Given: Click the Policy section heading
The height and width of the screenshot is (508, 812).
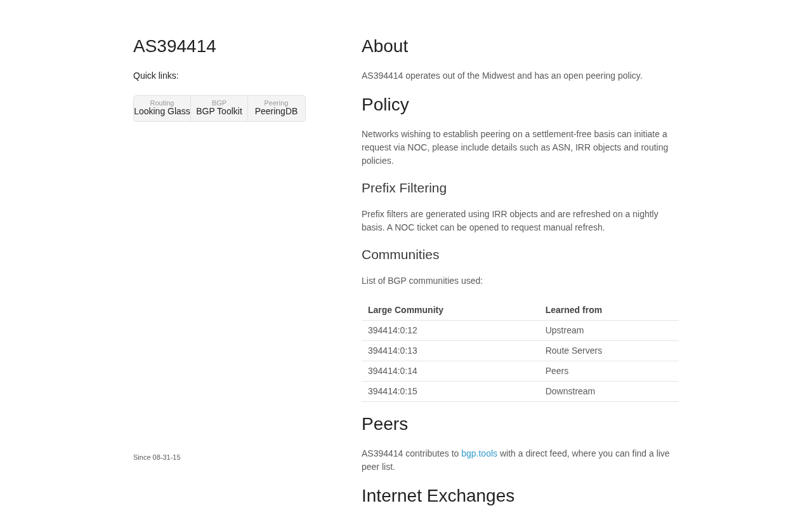Looking at the screenshot, I should click(385, 105).
